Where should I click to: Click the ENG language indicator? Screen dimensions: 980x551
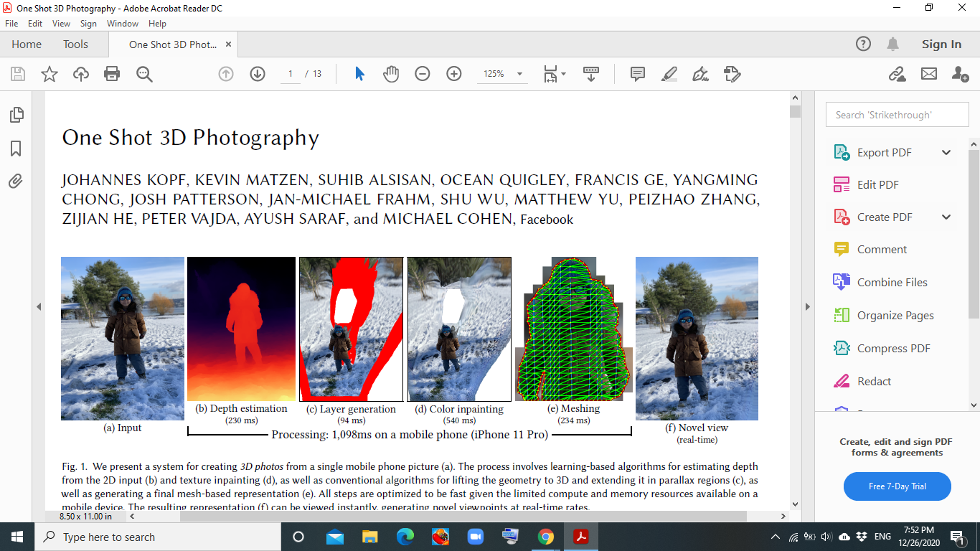pyautogui.click(x=882, y=537)
